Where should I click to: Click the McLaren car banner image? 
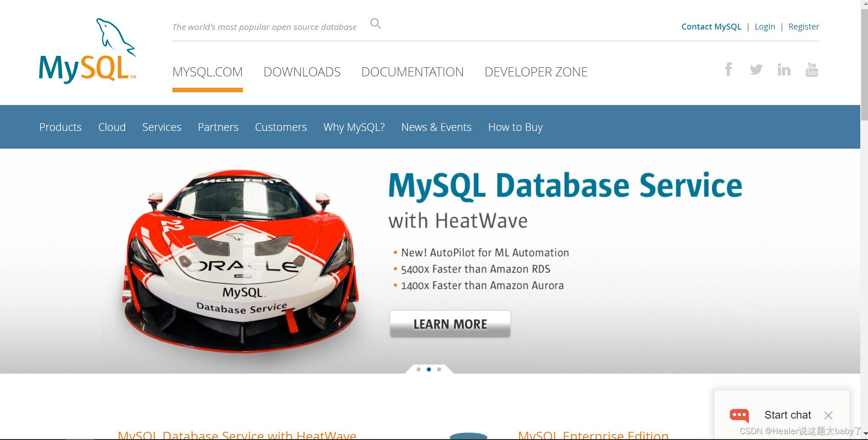[240, 261]
